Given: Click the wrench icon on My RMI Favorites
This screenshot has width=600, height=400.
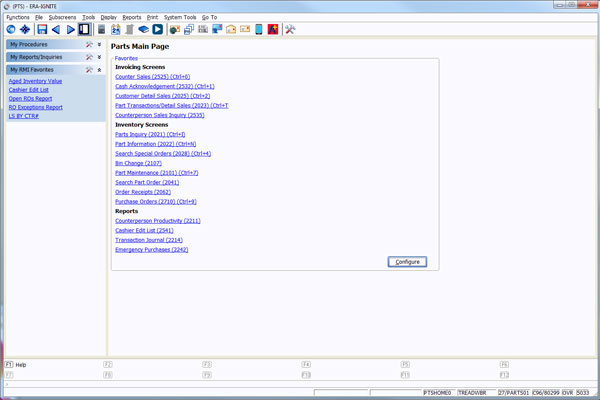Looking at the screenshot, I should click(x=89, y=70).
